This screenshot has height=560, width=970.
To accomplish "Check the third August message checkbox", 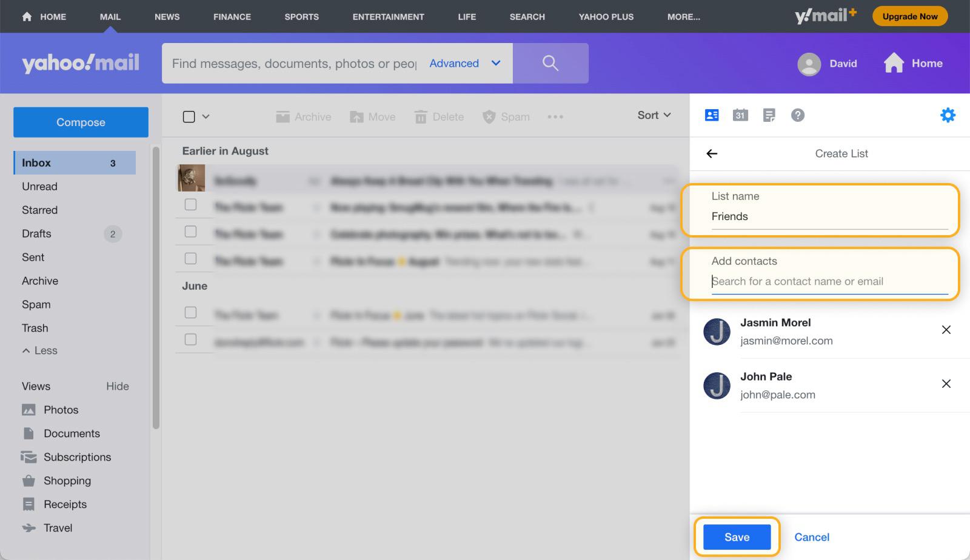I will (x=190, y=232).
